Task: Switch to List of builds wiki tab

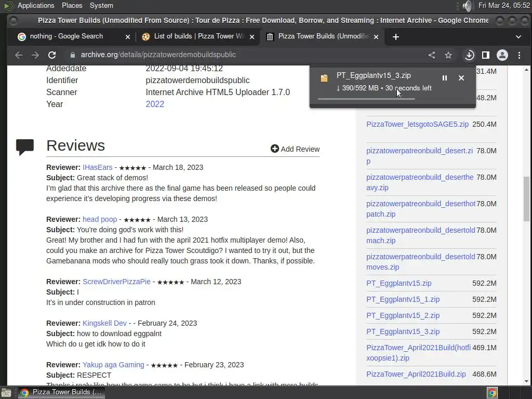Action: click(198, 37)
